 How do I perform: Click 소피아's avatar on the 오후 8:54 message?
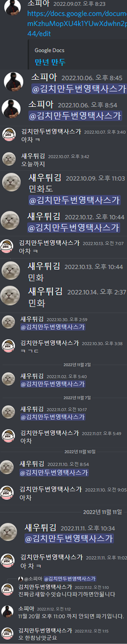click(11, 109)
